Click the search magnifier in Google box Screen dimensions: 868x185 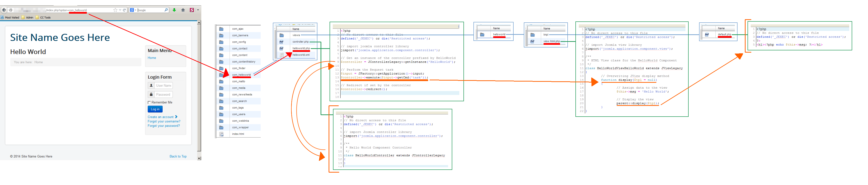pyautogui.click(x=166, y=10)
